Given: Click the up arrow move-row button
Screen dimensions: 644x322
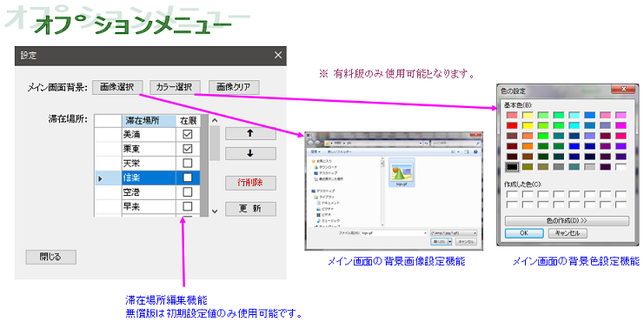Looking at the screenshot, I should click(250, 133).
